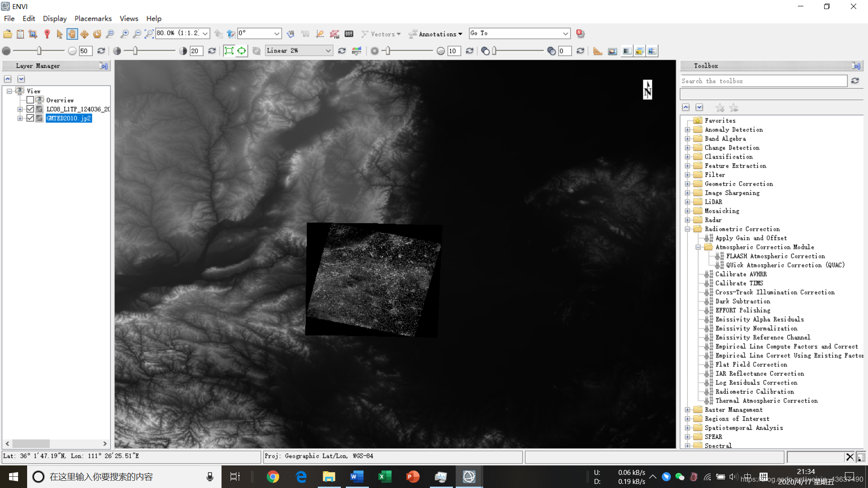The width and height of the screenshot is (868, 488).
Task: Select the Crosshairs pushpin tool
Action: [47, 34]
